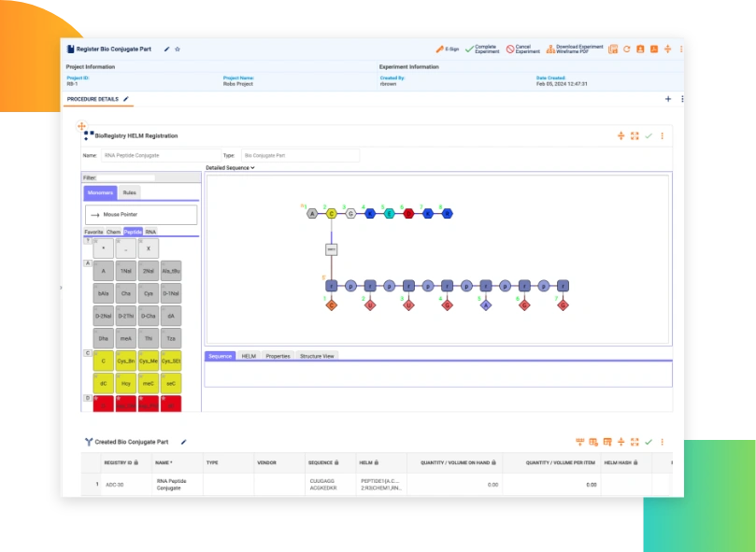Click the Filter input field

click(x=126, y=177)
